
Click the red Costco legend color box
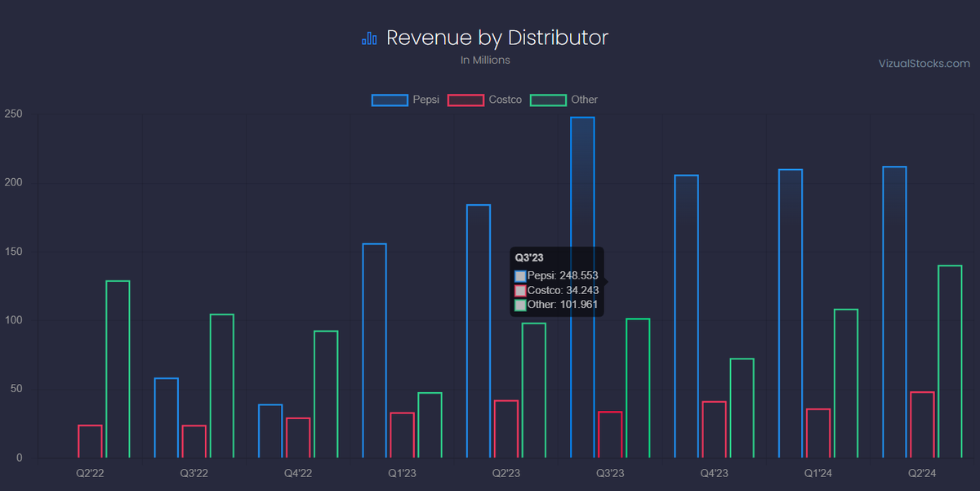tap(465, 100)
